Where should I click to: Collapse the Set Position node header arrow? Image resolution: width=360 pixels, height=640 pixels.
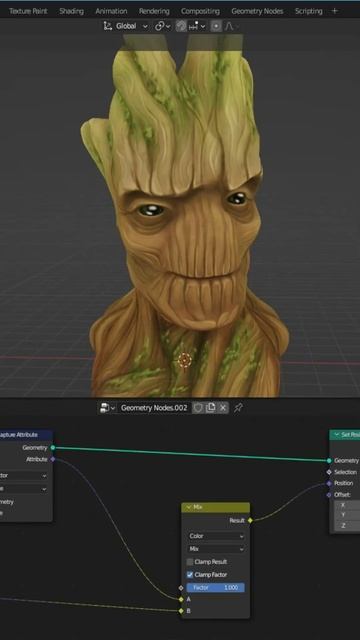pos(336,435)
